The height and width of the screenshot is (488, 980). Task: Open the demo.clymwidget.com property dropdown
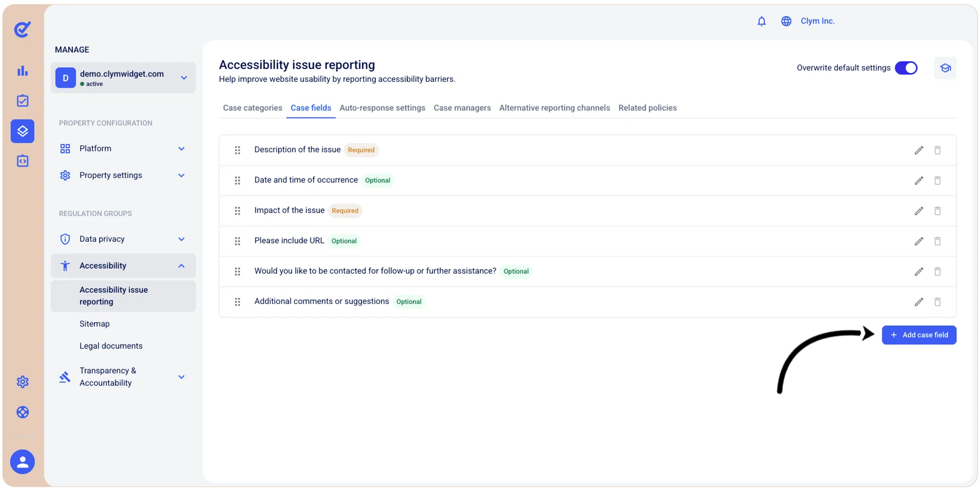[x=123, y=78]
